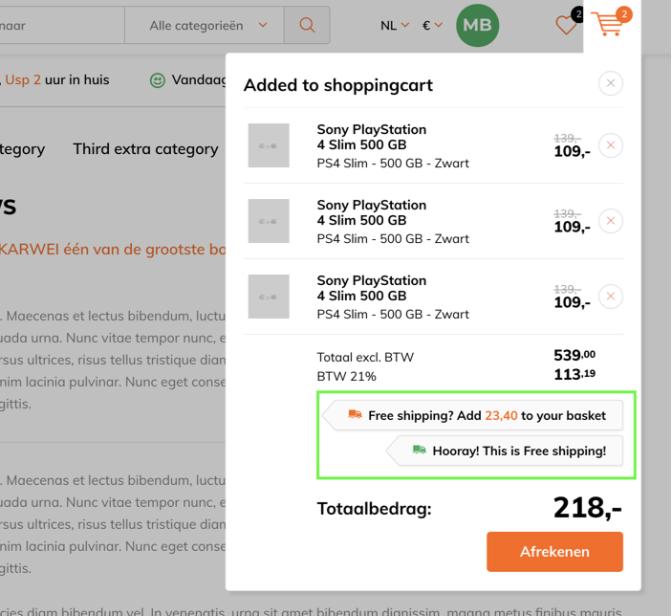This screenshot has width=672, height=616.
Task: Click the search magnifier icon
Action: [307, 25]
